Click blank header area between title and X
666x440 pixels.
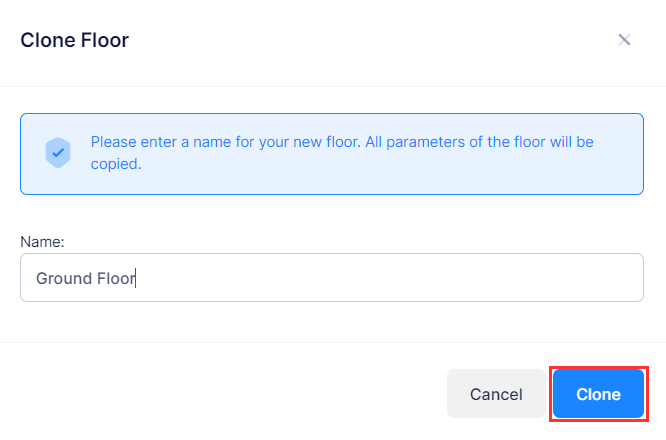point(380,41)
